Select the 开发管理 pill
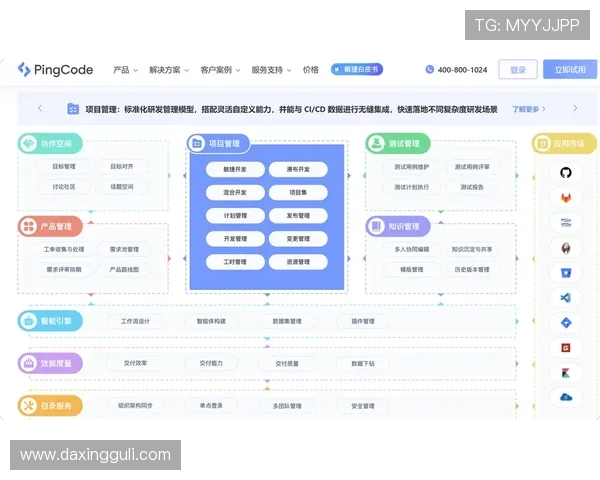Screen dimensions: 600x480 [235, 239]
